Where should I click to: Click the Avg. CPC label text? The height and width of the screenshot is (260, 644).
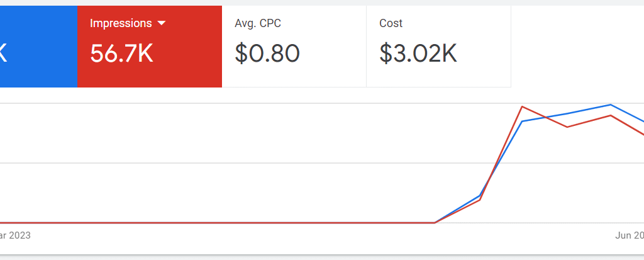coord(257,23)
